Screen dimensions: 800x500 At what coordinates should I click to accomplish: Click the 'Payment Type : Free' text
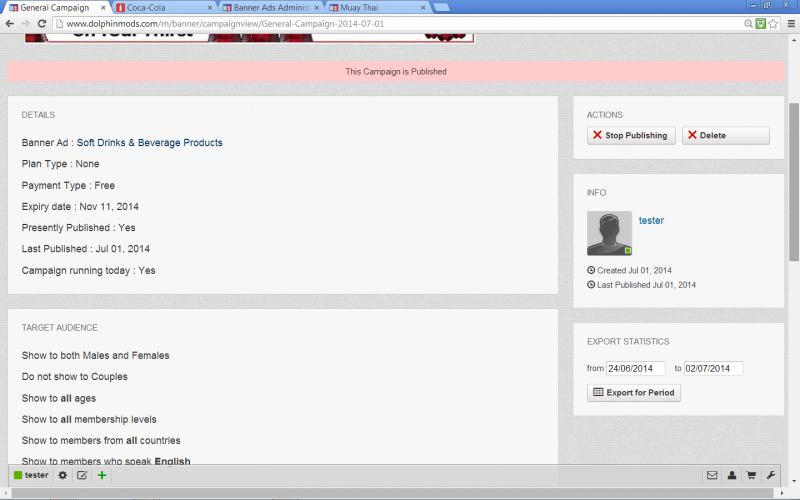(68, 186)
